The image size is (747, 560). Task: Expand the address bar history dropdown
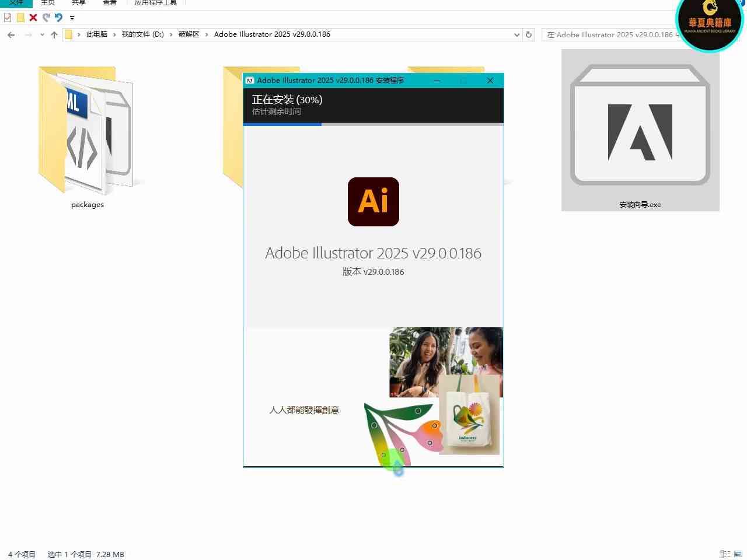click(517, 35)
